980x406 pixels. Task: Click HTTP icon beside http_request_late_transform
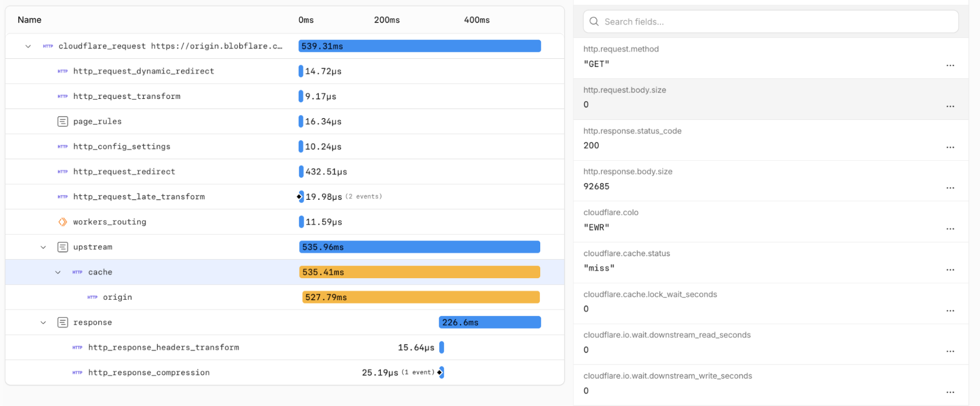(63, 196)
